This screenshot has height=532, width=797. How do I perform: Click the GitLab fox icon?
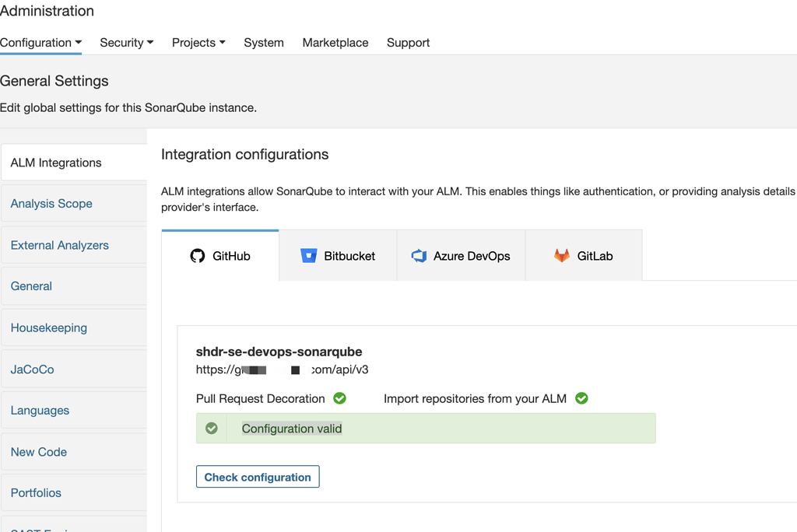click(561, 256)
